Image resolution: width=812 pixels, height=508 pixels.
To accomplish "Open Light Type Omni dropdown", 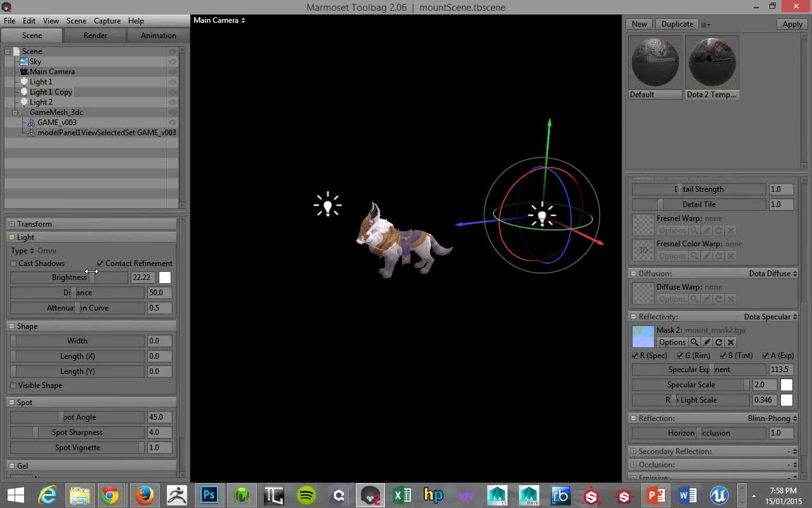I will pos(34,251).
